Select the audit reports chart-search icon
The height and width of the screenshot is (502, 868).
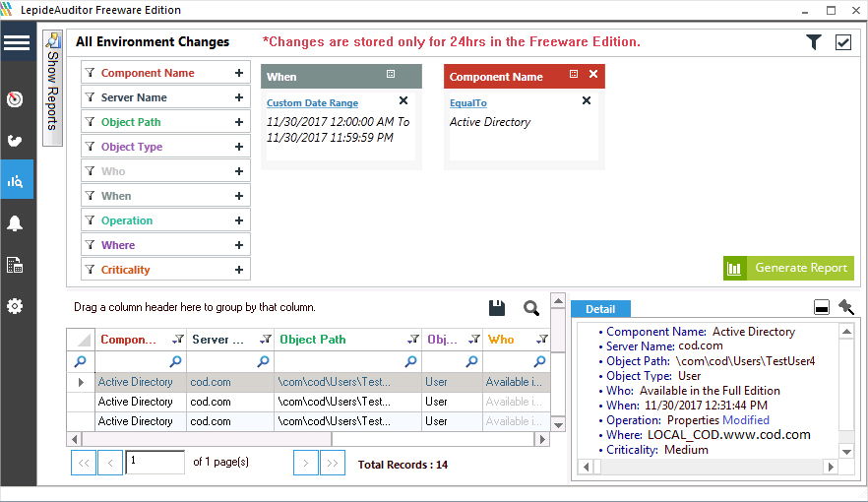[16, 180]
